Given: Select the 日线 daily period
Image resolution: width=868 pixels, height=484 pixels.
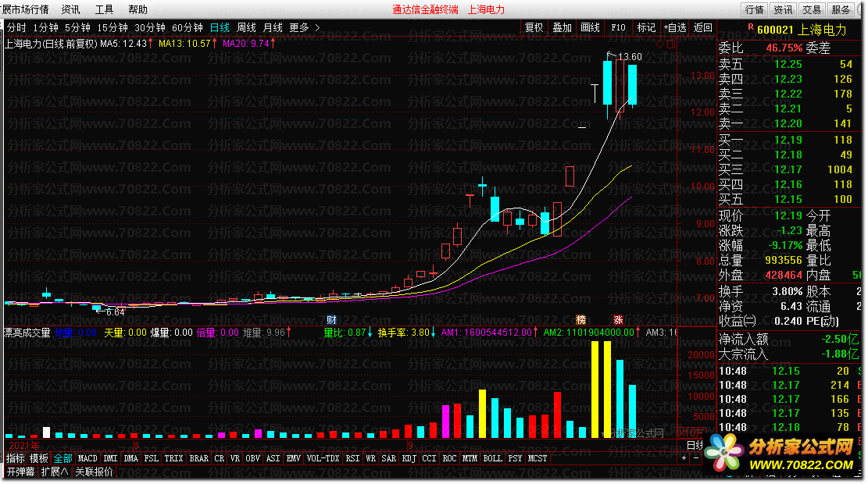Looking at the screenshot, I should point(220,27).
